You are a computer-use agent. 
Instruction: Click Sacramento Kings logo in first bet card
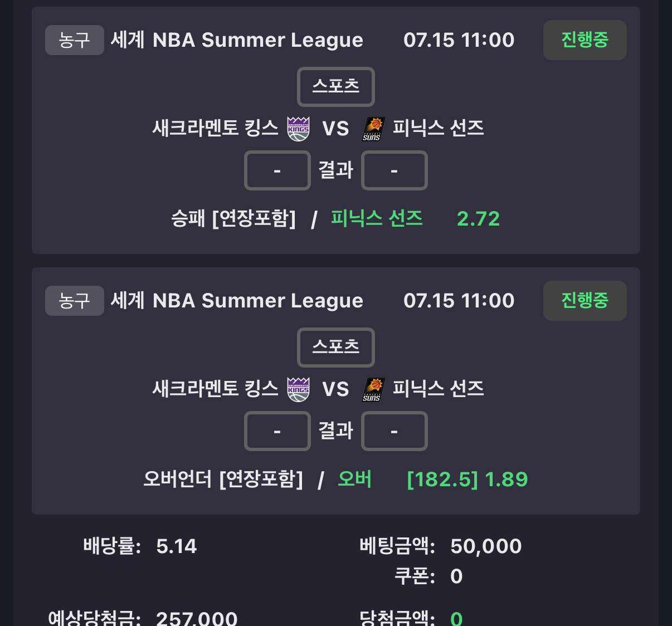[x=298, y=129]
